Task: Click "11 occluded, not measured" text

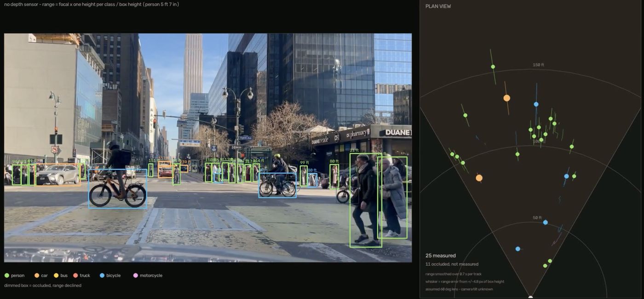Action: tap(452, 264)
